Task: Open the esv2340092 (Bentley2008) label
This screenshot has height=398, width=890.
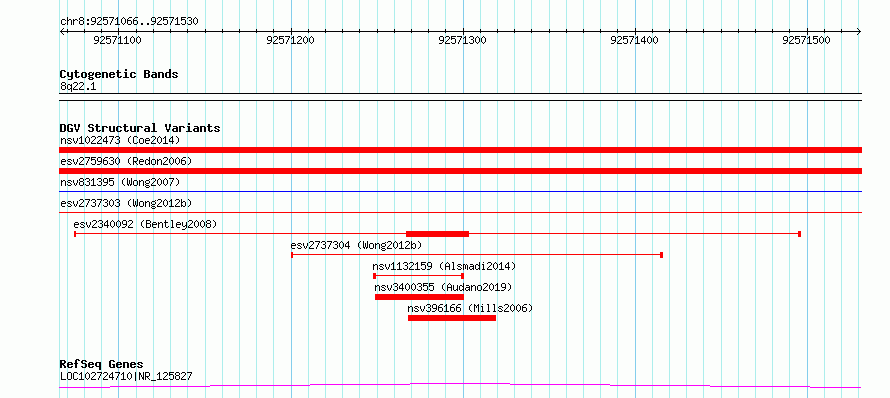Action: 145,224
